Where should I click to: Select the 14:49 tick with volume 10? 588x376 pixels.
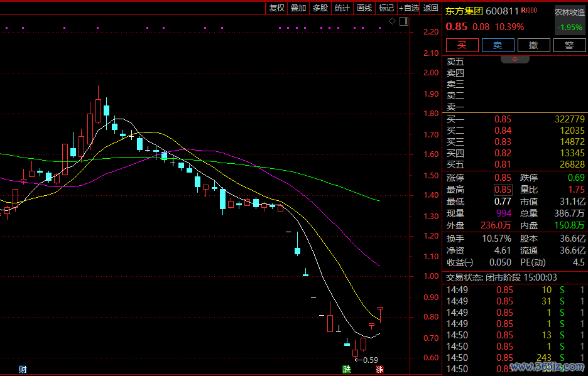point(515,290)
